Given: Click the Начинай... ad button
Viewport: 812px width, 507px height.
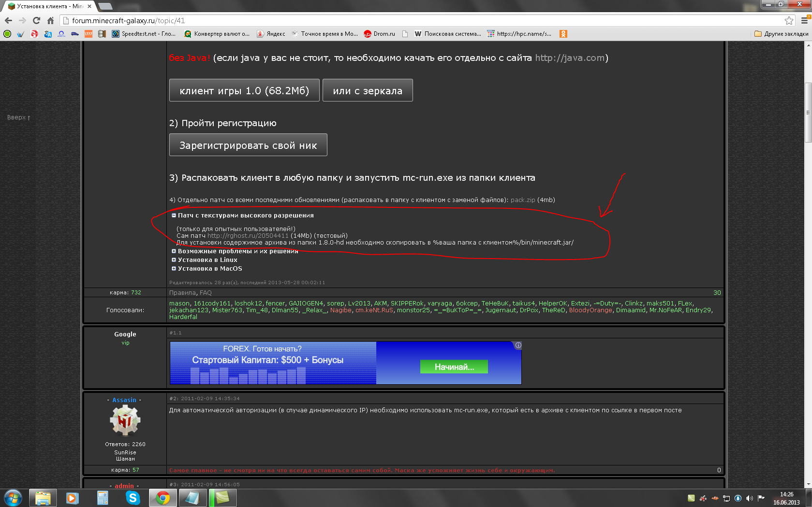Looking at the screenshot, I should point(454,367).
